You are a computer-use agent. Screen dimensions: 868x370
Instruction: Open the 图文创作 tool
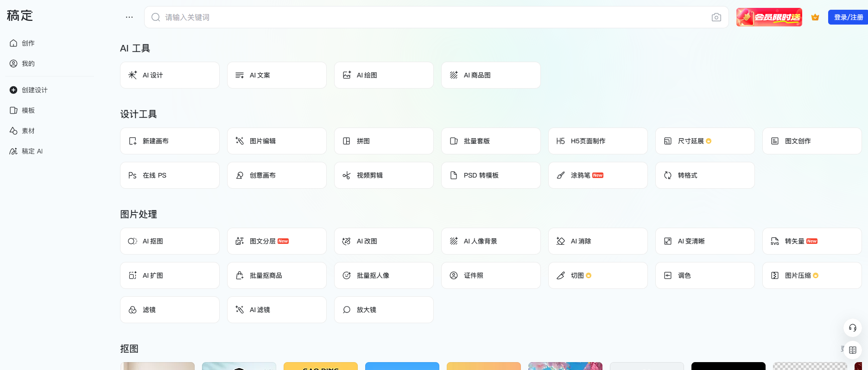(x=812, y=141)
